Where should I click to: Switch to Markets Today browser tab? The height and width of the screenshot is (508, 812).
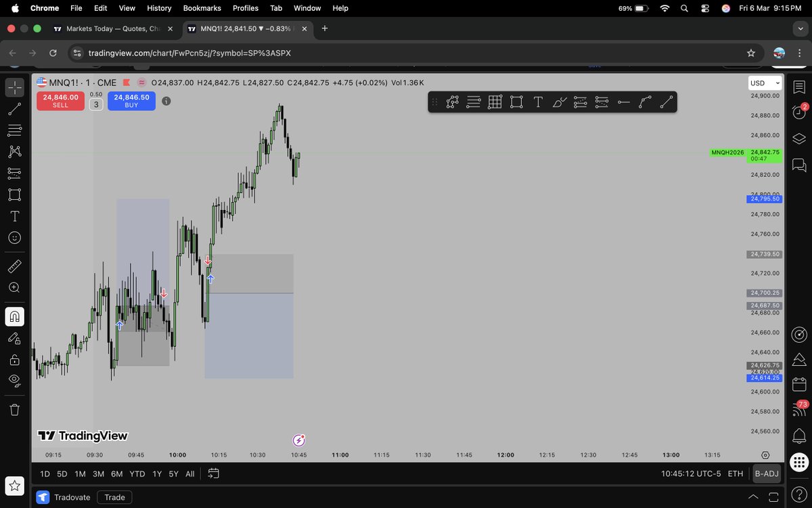(x=114, y=28)
